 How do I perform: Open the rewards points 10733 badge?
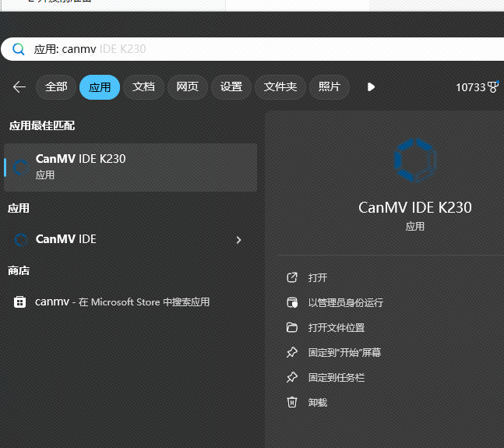477,87
